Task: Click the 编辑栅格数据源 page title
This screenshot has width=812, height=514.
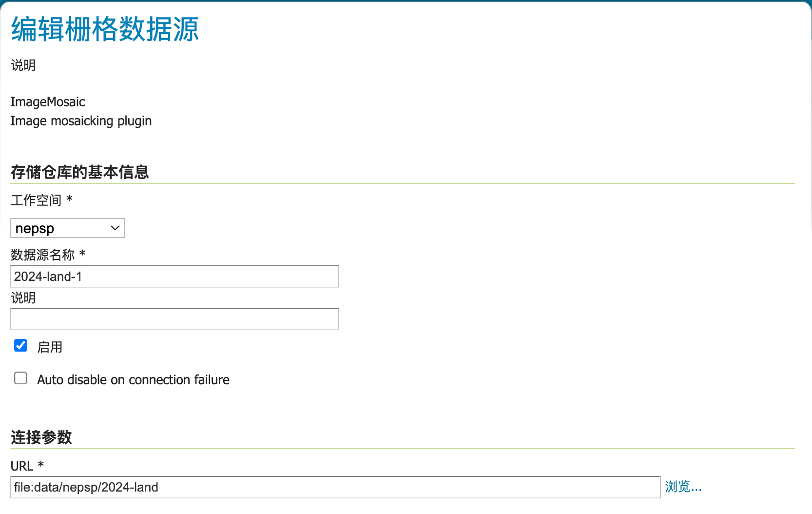Action: (105, 29)
